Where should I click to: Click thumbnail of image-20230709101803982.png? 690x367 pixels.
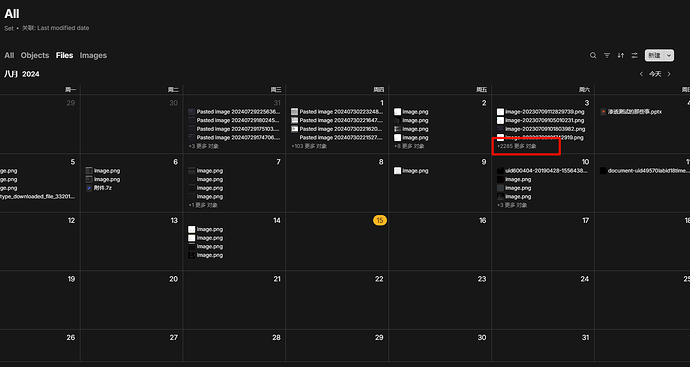click(500, 129)
